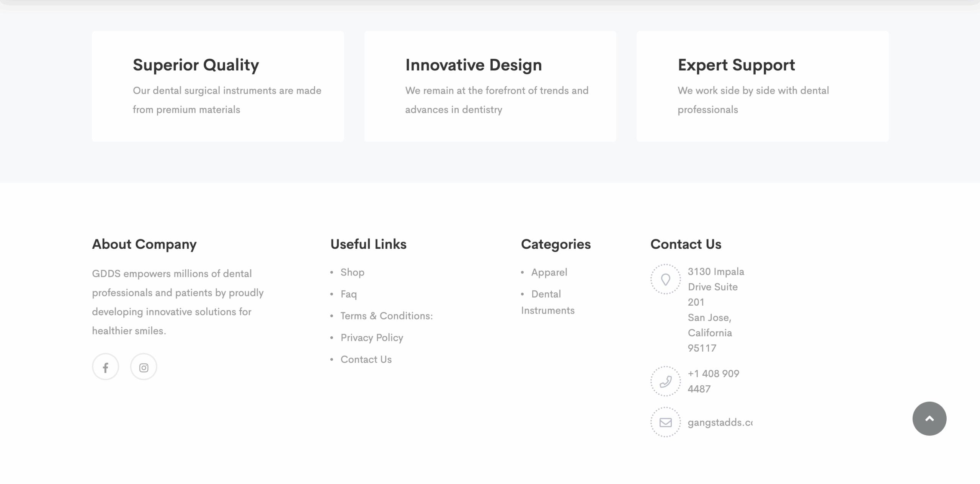Screen dimensions: 980x484
Task: Open the Faq link
Action: [349, 294]
